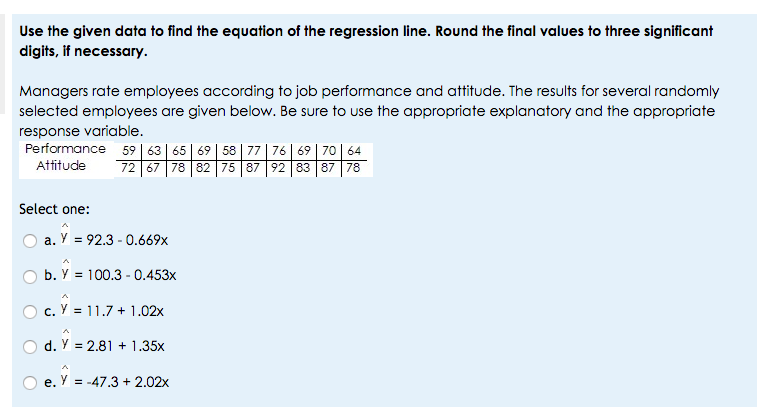Viewport: 770px width, 419px height.
Task: Click the Performance value 58 cell
Action: 229,151
